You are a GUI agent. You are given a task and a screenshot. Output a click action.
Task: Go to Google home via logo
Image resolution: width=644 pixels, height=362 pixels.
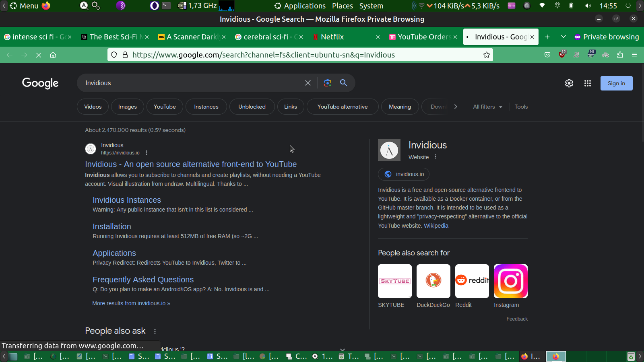[x=40, y=83]
